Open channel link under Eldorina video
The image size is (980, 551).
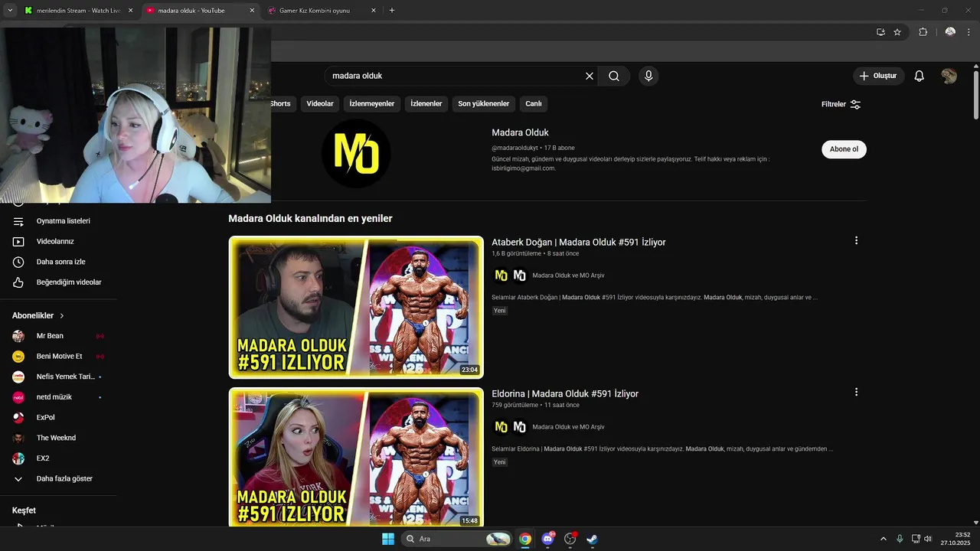[568, 427]
